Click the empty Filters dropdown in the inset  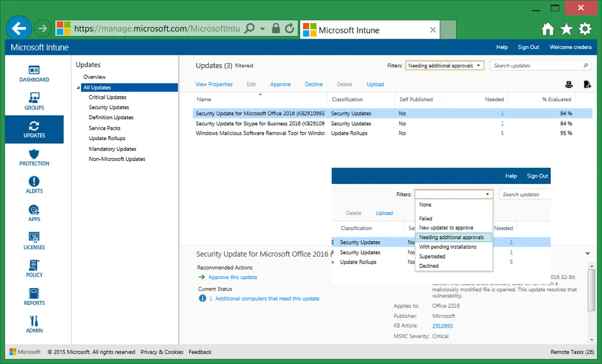point(453,194)
